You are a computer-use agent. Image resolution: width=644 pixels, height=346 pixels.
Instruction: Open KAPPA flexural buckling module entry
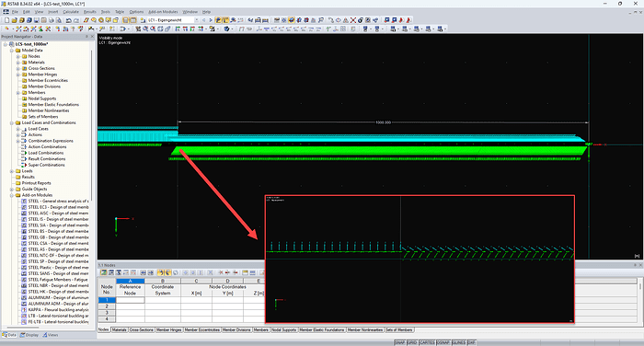[x=58, y=310]
